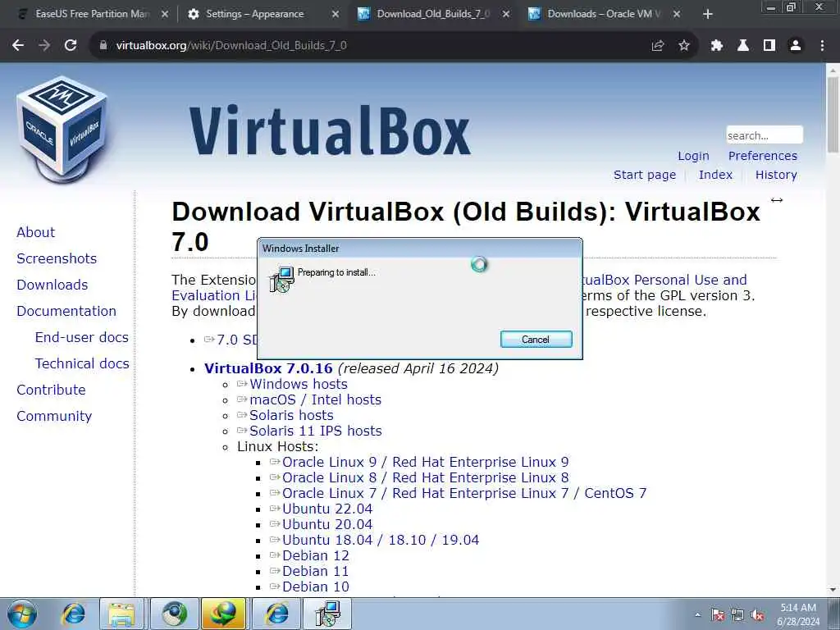This screenshot has width=840, height=630.
Task: Open the Chrome three-dot menu
Action: (822, 46)
